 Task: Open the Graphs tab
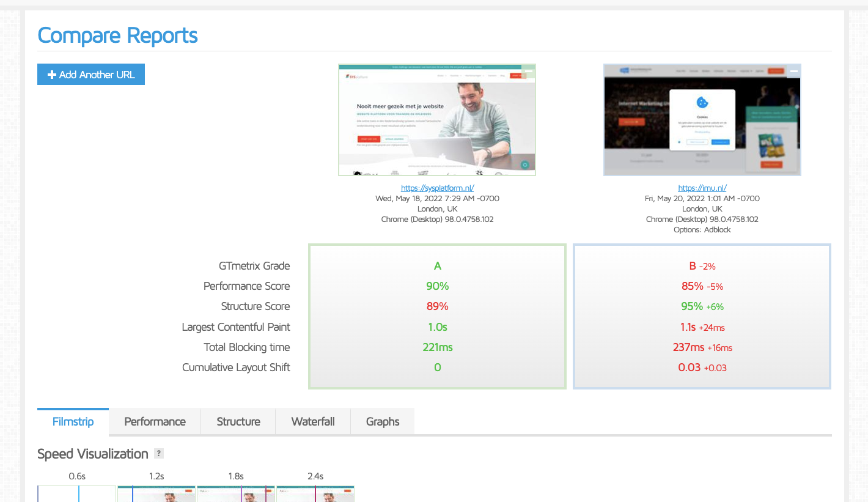pos(383,421)
